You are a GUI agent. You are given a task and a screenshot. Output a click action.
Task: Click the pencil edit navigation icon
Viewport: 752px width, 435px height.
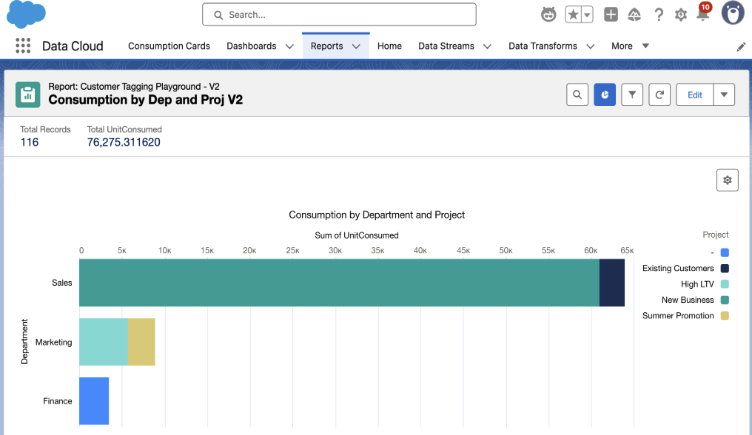740,47
